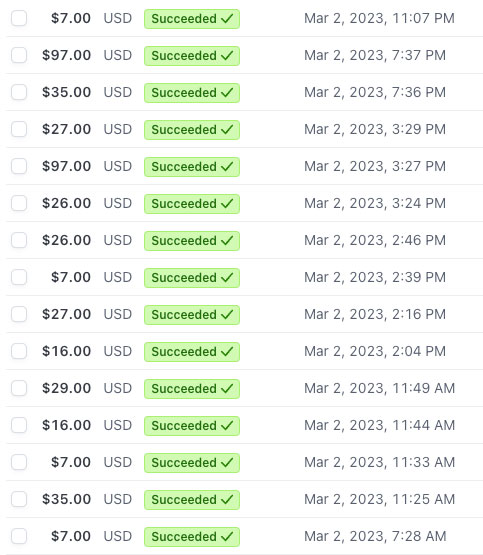
Task: Tick checkbox for $26.00 payment at 2:46 PM
Action: click(19, 240)
